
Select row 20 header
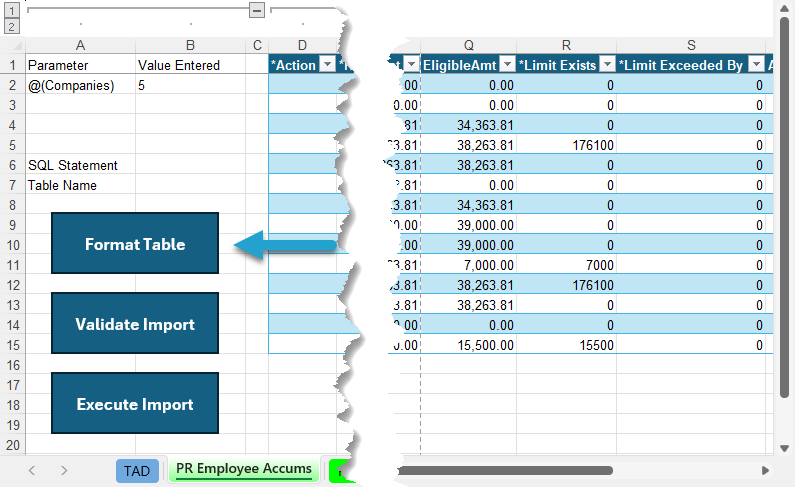[x=13, y=445]
